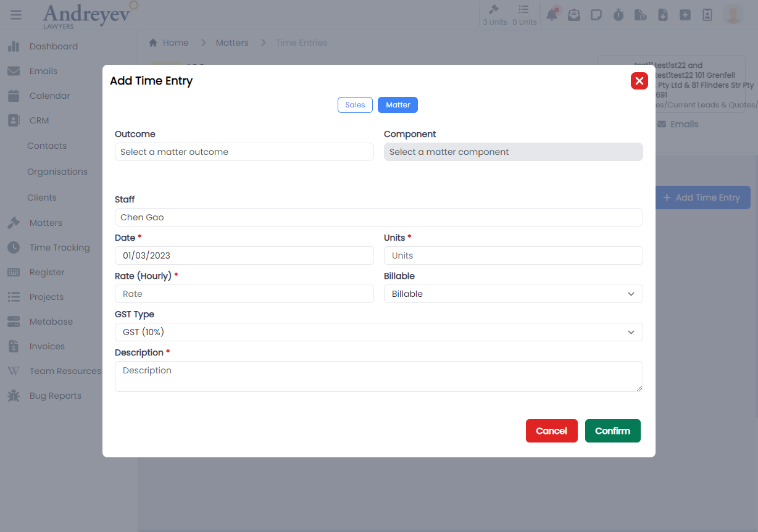The width and height of the screenshot is (758, 532).
Task: Open the matter outcome selector
Action: 244,152
